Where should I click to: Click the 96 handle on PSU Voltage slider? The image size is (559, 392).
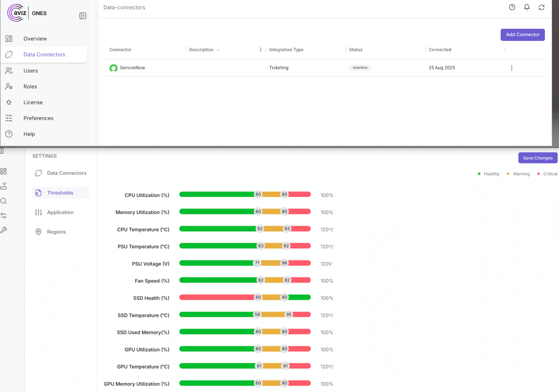point(285,263)
